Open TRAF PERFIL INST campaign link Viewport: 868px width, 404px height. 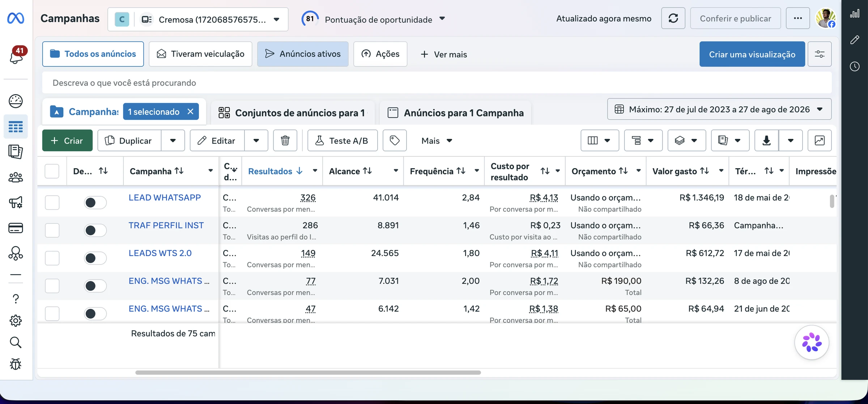pyautogui.click(x=166, y=225)
